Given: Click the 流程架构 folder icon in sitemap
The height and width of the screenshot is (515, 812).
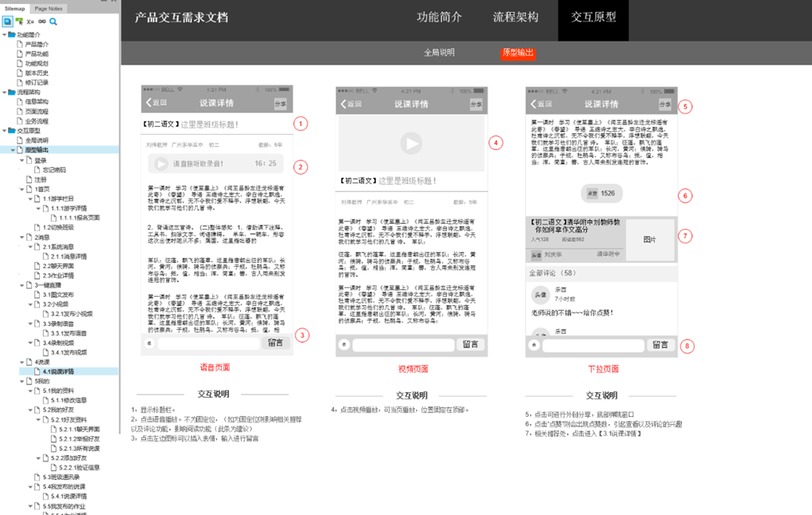Looking at the screenshot, I should (x=11, y=92).
